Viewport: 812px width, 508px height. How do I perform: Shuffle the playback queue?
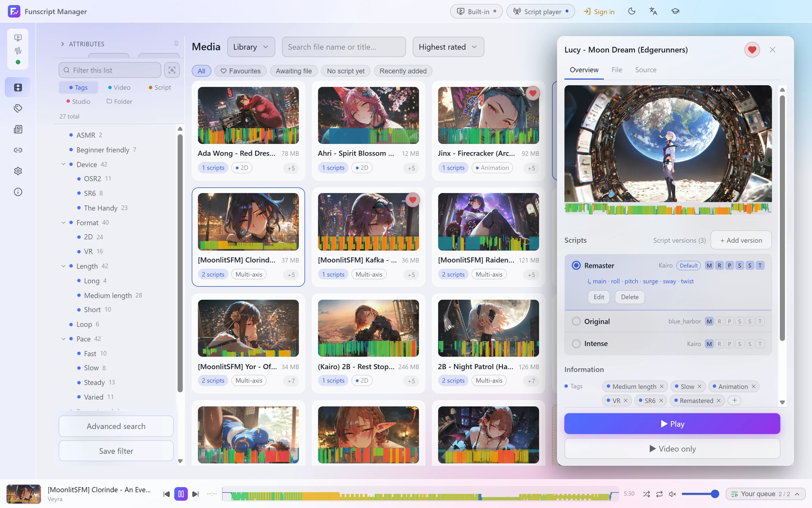point(646,494)
